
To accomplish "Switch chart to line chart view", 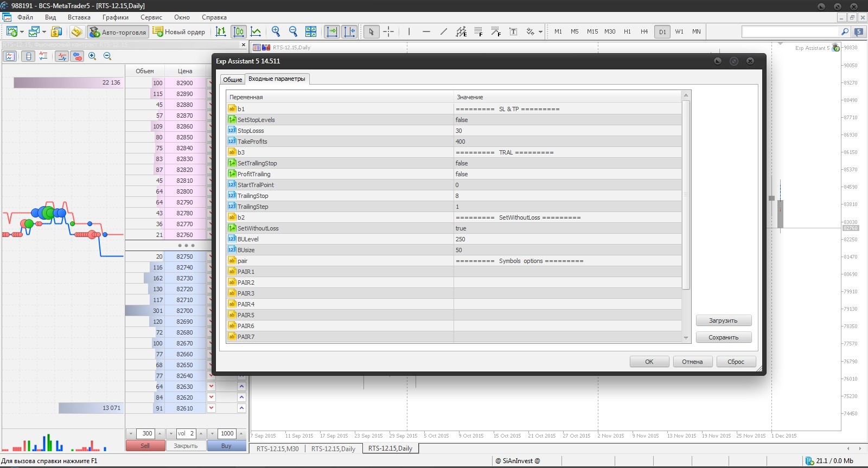I will (x=256, y=31).
